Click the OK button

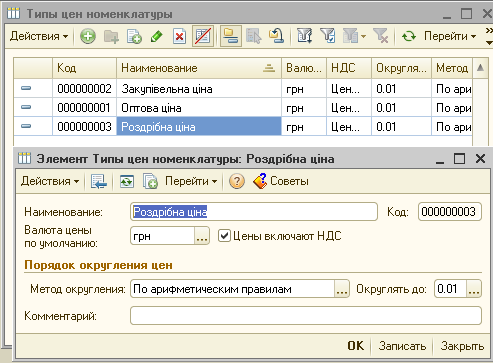coord(356,346)
